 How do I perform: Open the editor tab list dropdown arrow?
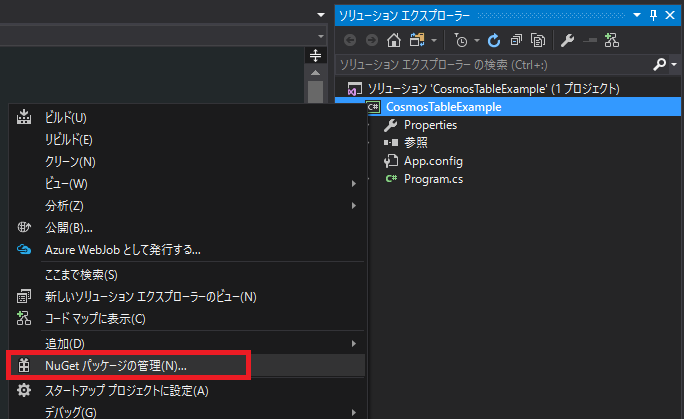[x=321, y=15]
